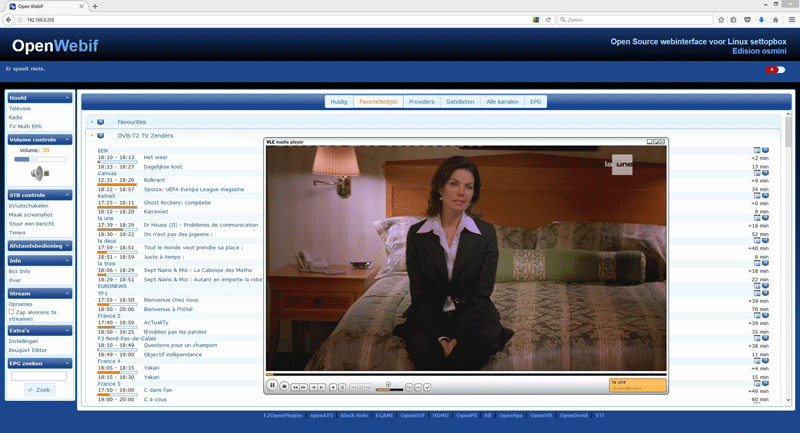Collapse the STB controle section

point(67,195)
